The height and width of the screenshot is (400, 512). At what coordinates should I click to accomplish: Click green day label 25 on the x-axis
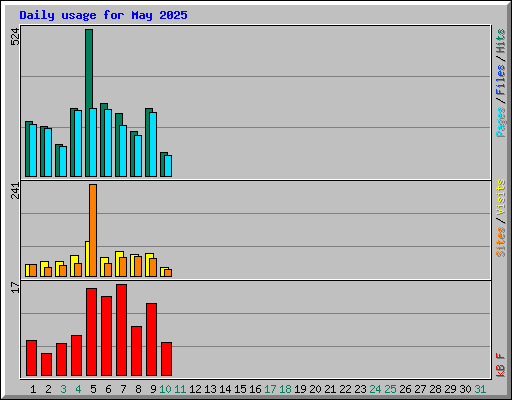click(390, 389)
